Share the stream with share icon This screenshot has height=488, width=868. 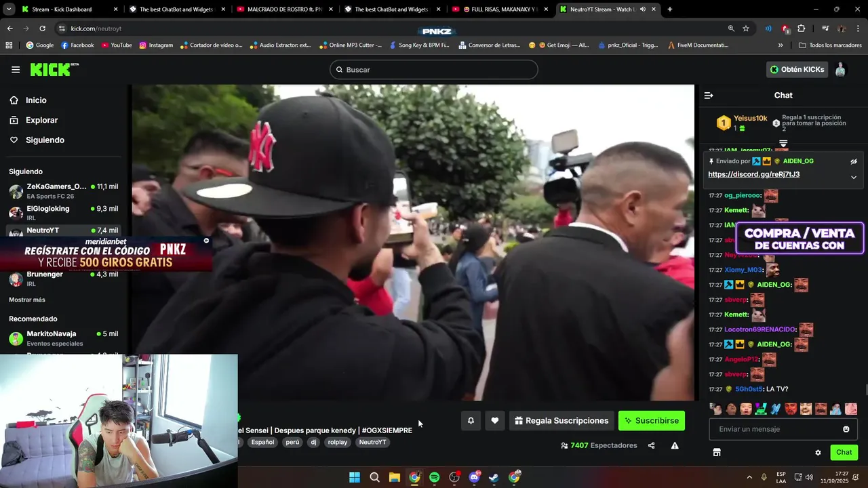[652, 446]
